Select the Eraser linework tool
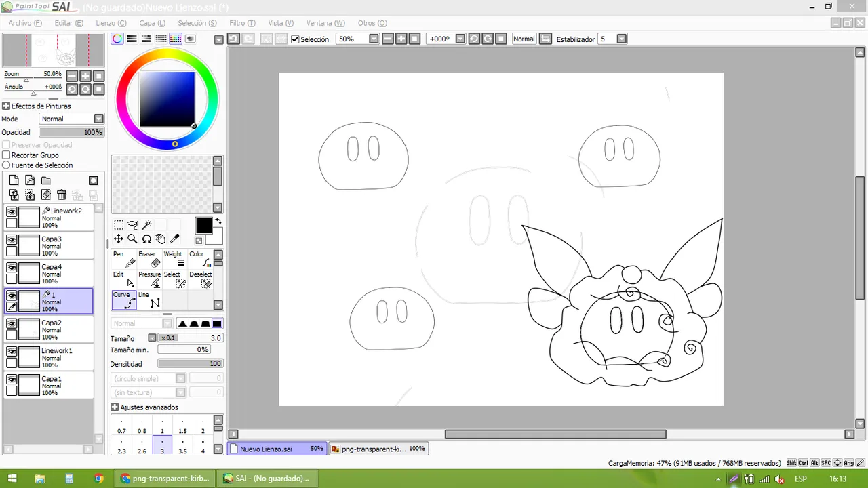The height and width of the screenshot is (488, 868). point(150,259)
